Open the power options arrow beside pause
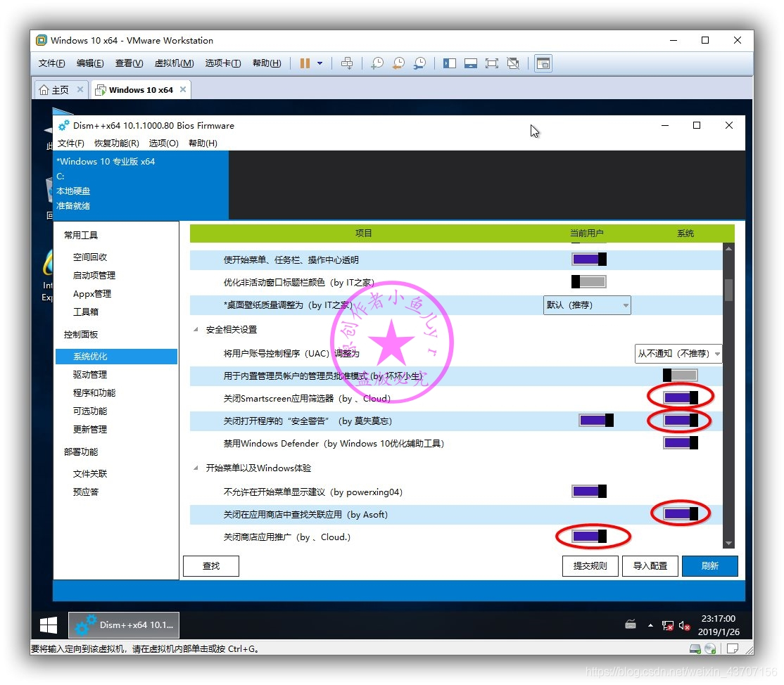 coord(320,63)
